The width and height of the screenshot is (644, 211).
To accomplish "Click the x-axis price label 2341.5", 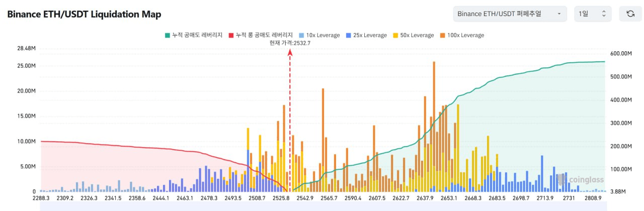I will click(112, 199).
